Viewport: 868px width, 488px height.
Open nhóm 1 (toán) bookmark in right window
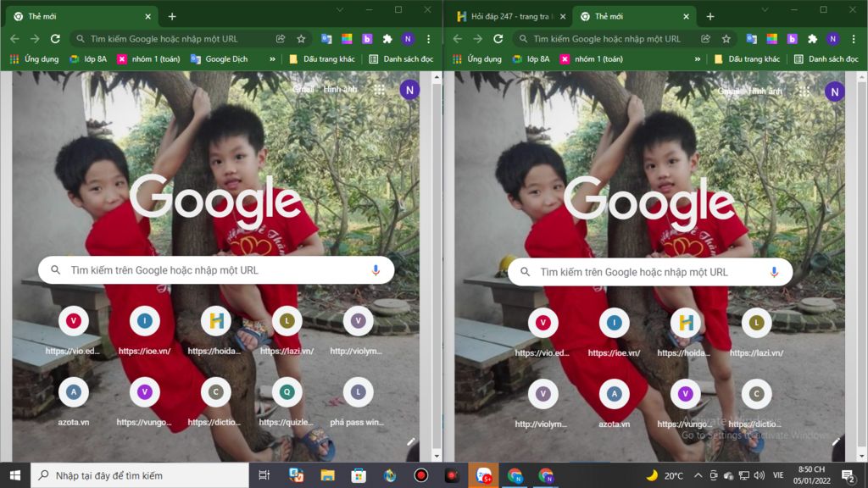[x=591, y=58]
